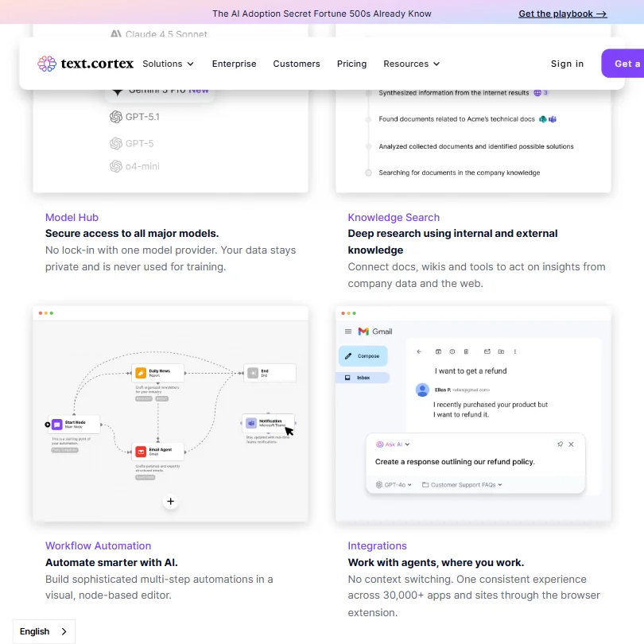The image size is (644, 644).
Task: Click the purple Get a demo button
Action: [623, 64]
